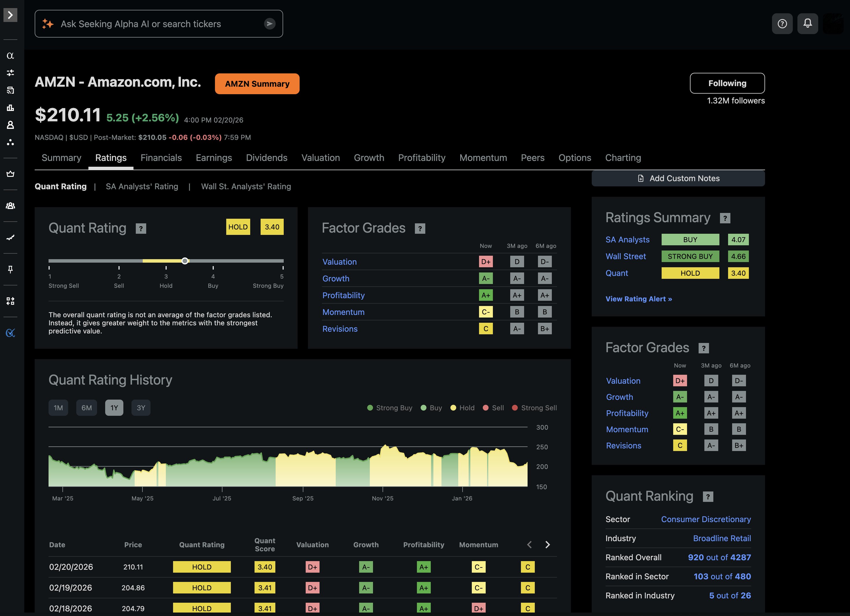Select the 3Y history range toggle

(x=141, y=408)
